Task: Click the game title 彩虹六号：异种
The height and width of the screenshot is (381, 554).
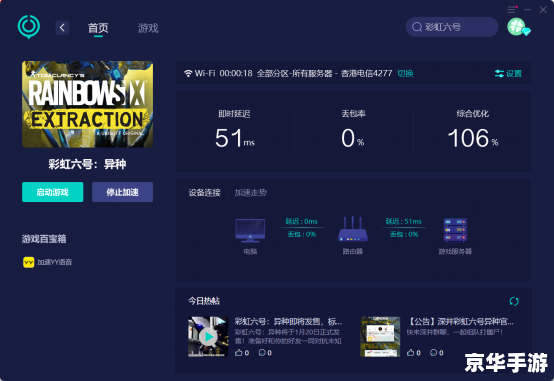Action: (x=87, y=164)
